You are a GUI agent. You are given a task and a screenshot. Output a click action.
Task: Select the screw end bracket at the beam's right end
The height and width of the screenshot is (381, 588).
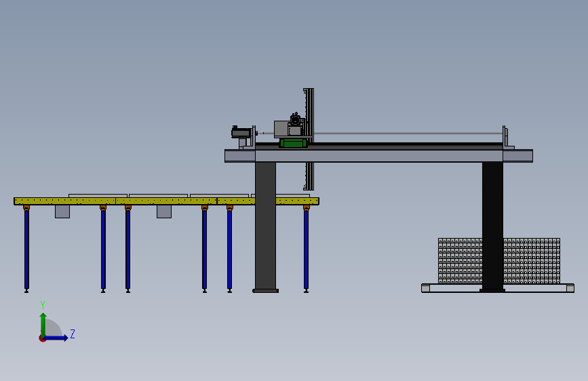pyautogui.click(x=507, y=138)
